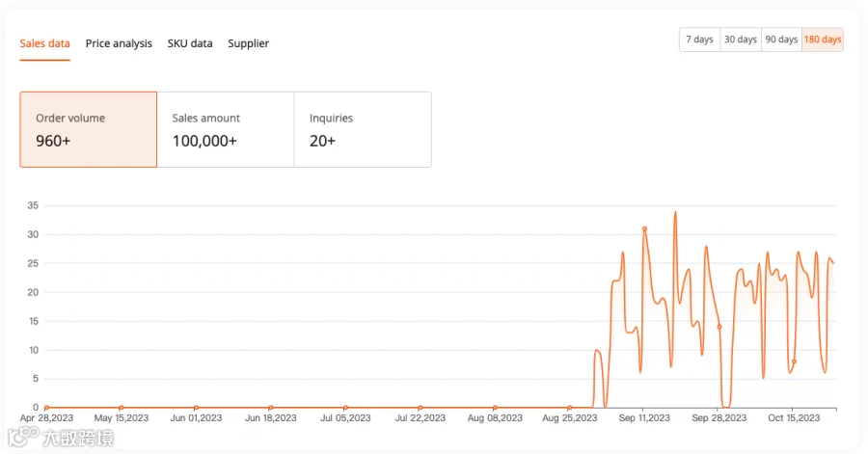The height and width of the screenshot is (454, 868).
Task: Click the watermark logo in bottom corner
Action: click(61, 437)
